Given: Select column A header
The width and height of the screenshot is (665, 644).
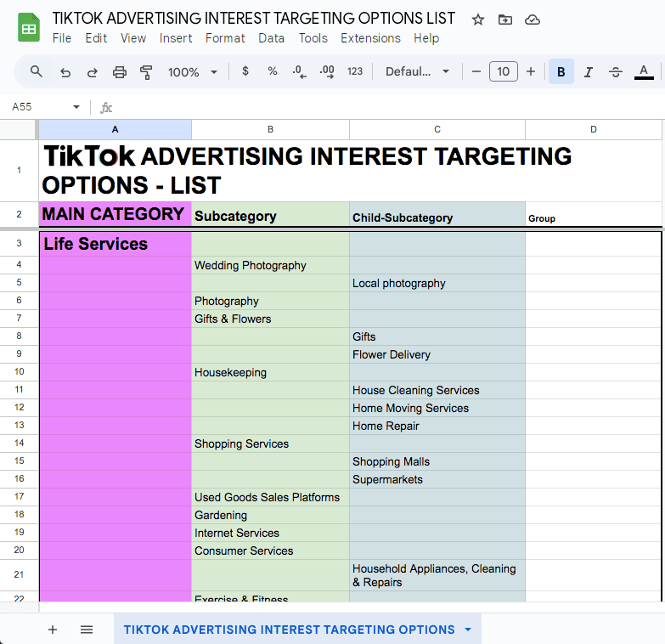Looking at the screenshot, I should click(115, 129).
